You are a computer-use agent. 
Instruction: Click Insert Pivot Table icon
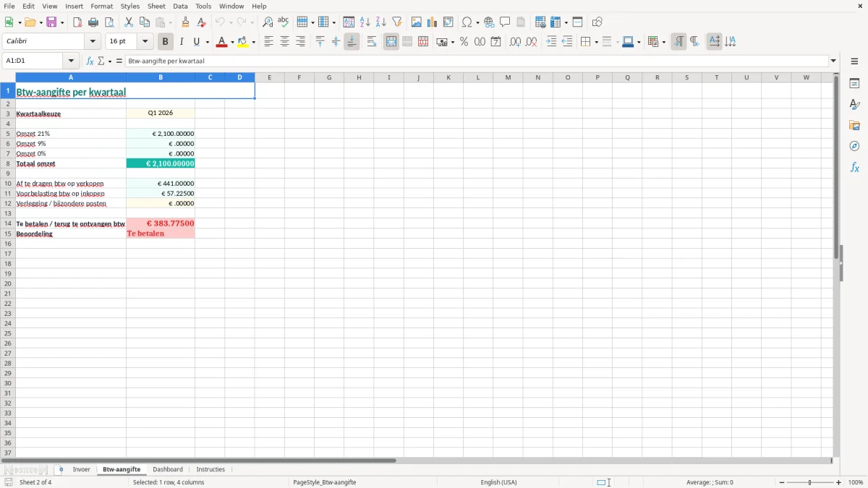pos(448,22)
